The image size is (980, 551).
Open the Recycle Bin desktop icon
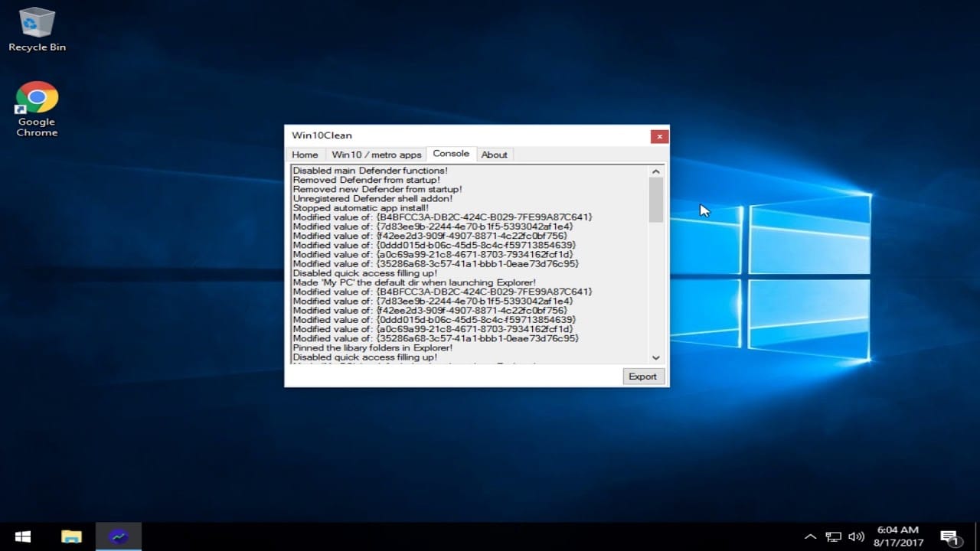tap(37, 29)
